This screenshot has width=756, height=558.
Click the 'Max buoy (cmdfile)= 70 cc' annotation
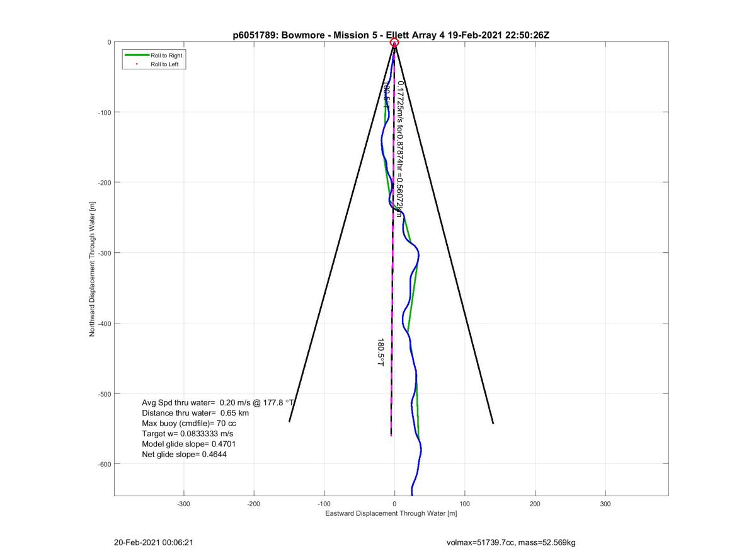189,423
